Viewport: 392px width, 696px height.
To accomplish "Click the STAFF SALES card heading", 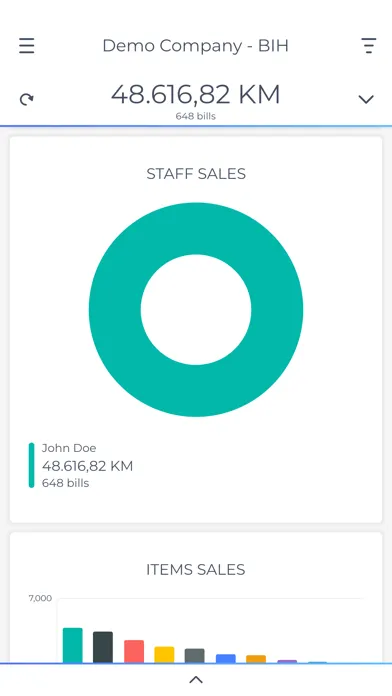I will coord(196,174).
